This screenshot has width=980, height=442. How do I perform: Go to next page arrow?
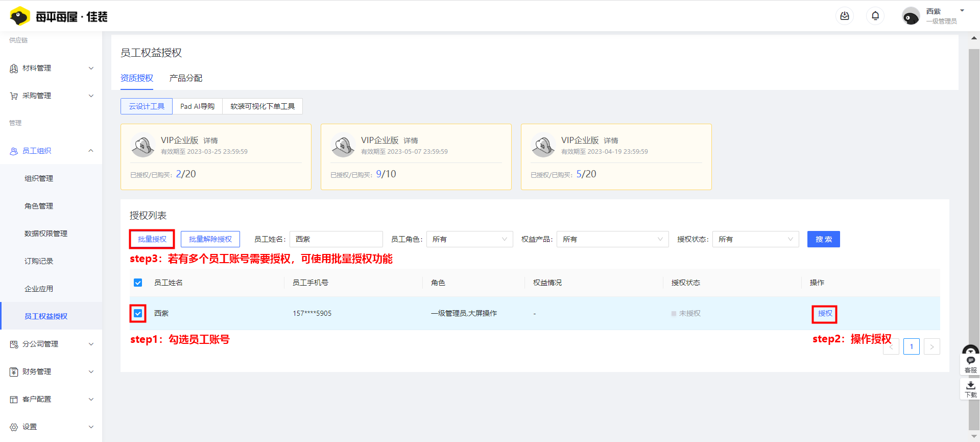coord(932,346)
